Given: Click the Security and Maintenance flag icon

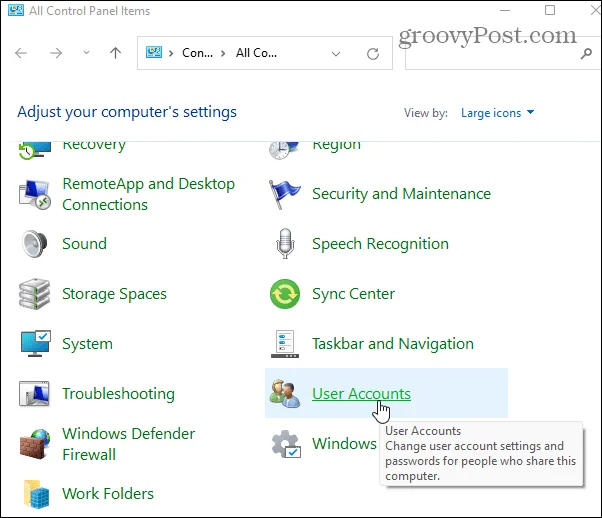Looking at the screenshot, I should pos(284,194).
